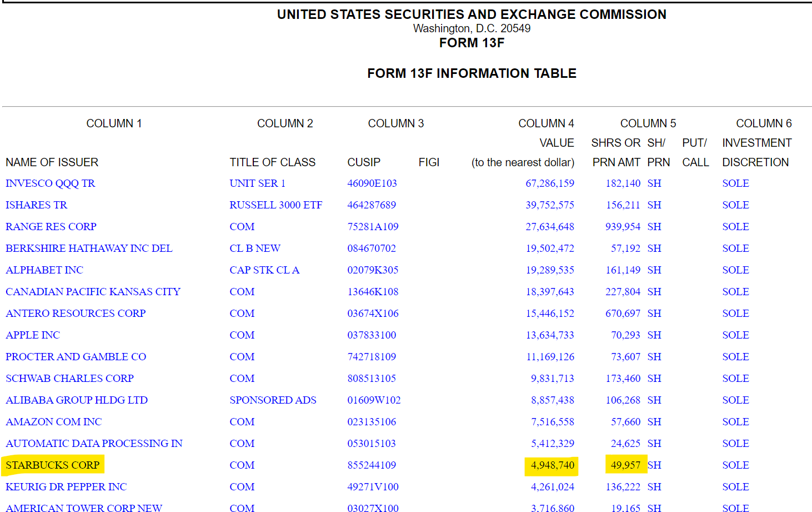The width and height of the screenshot is (812, 512).
Task: Select CAP STK CL A class title
Action: (x=264, y=270)
